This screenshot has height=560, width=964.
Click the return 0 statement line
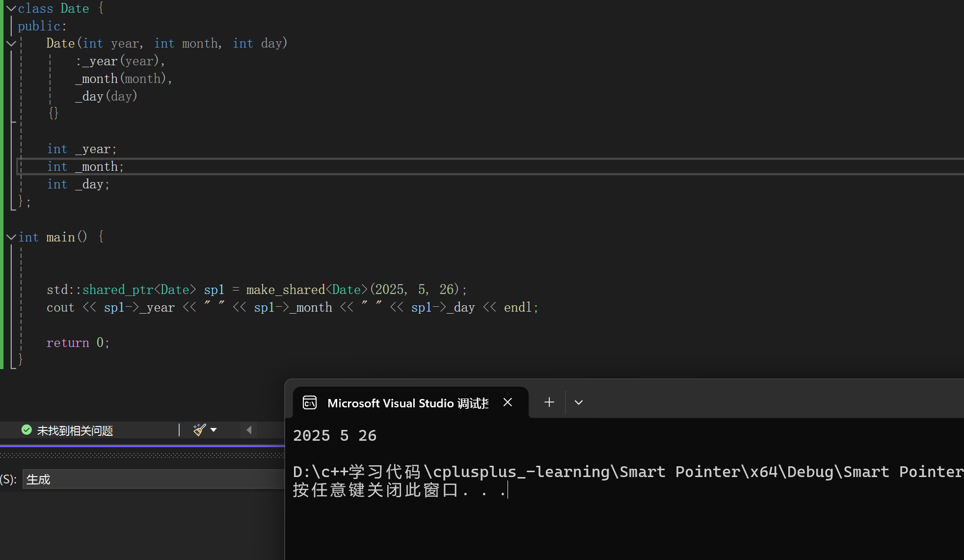point(78,343)
